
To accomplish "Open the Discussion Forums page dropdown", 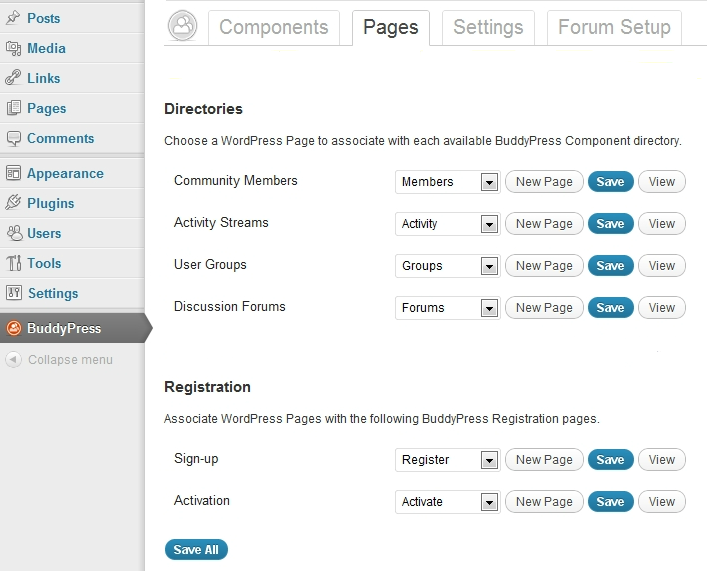I will tap(489, 308).
